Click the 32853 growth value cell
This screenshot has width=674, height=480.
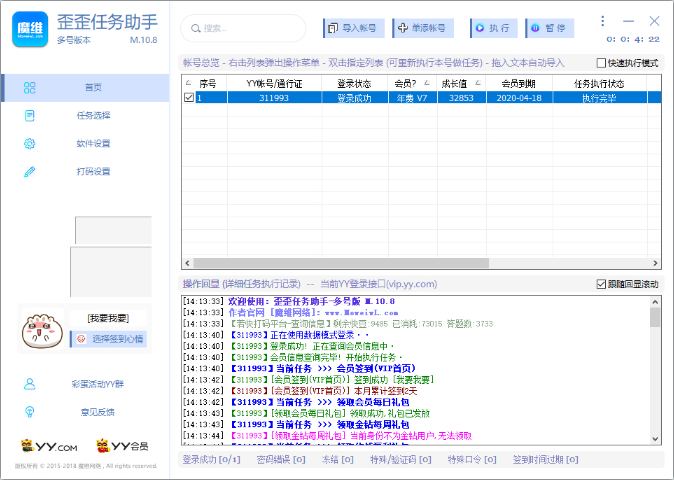(461, 98)
